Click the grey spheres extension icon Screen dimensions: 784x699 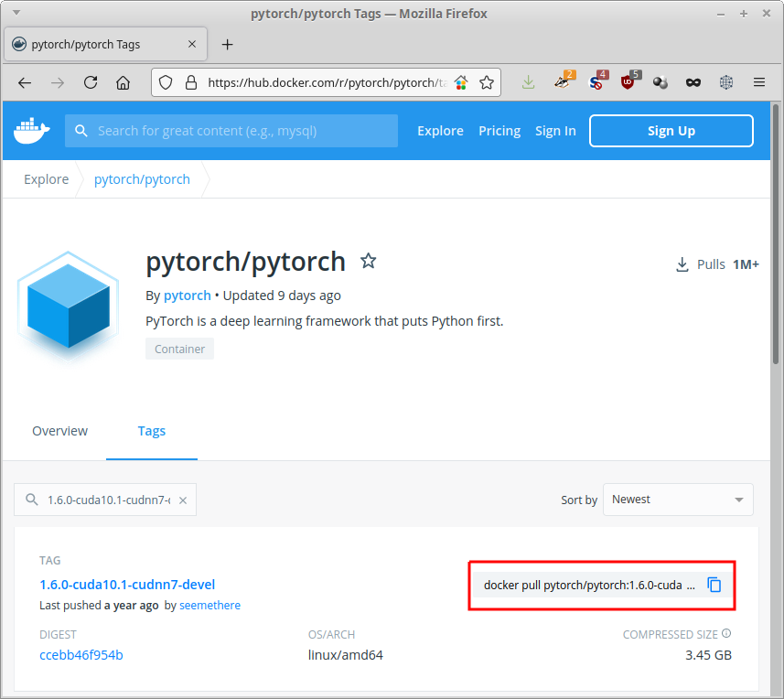tap(660, 82)
